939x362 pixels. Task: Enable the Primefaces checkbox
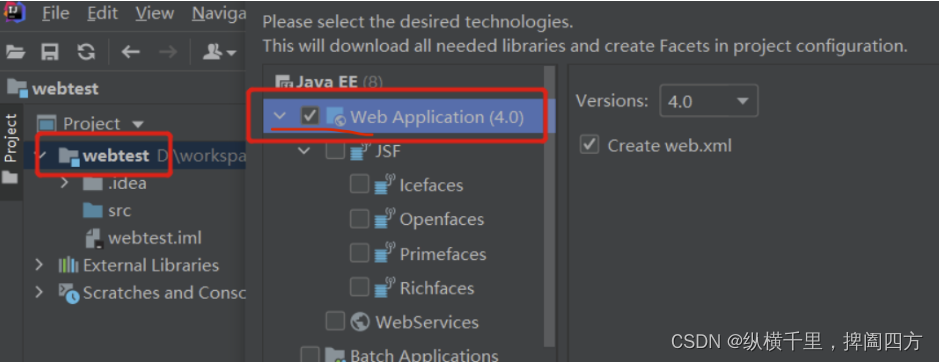[x=359, y=253]
